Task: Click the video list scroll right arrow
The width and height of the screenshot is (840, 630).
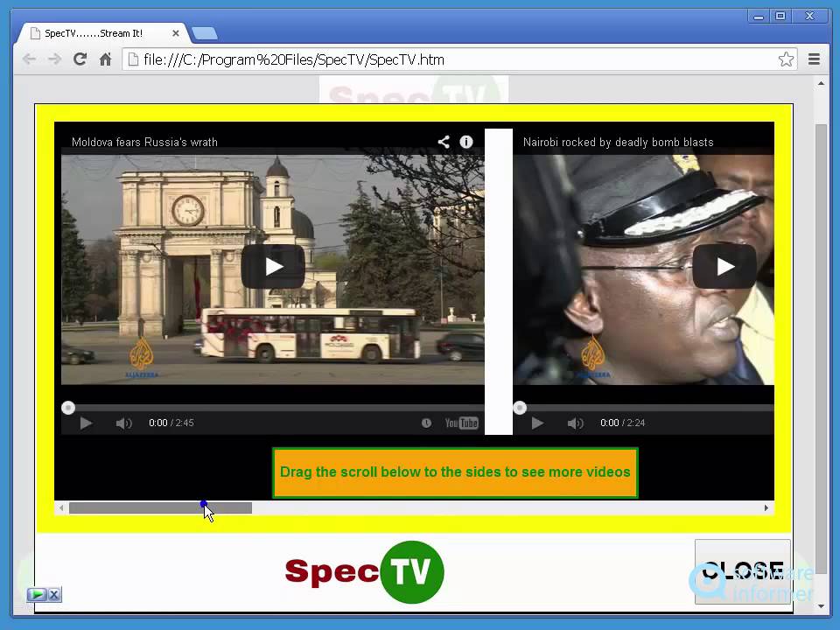Action: tap(766, 507)
